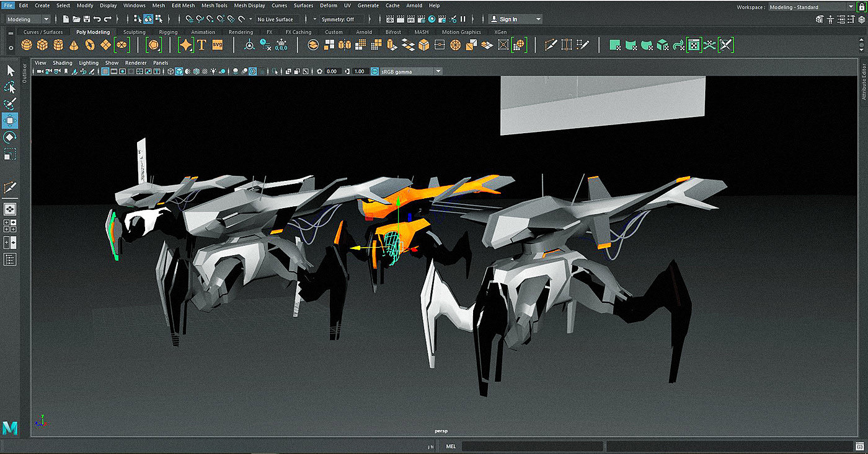Create a polygon sphere from the shelf
The image size is (868, 454).
(x=27, y=45)
